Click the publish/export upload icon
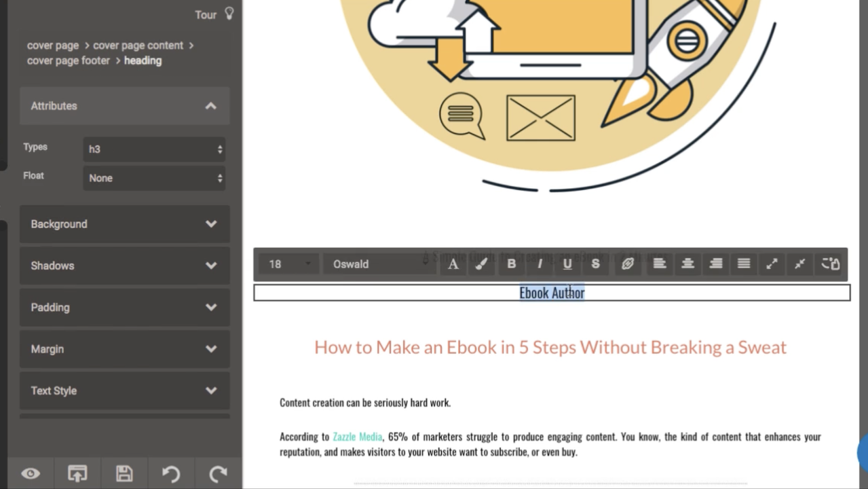Screen dimensions: 868x489 coord(77,473)
